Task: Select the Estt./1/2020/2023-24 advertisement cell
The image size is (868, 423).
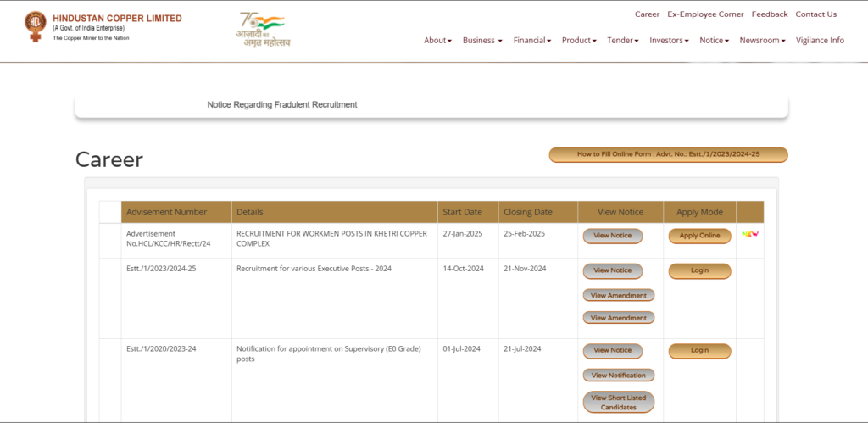Action: (x=176, y=381)
